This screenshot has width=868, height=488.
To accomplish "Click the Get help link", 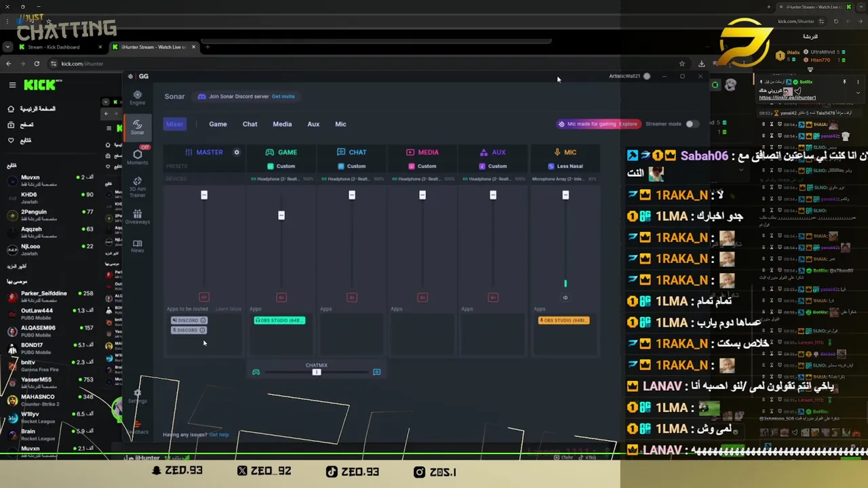I will coord(219,434).
